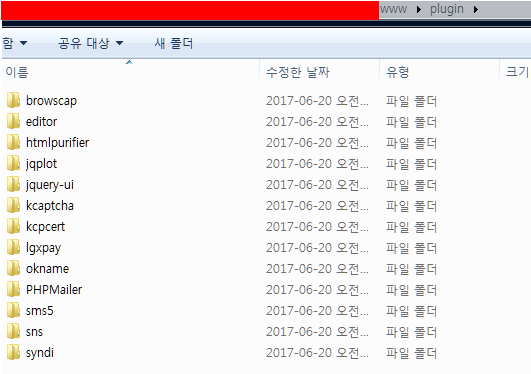Click the htmlpurifier folder icon
Image resolution: width=531 pixels, height=374 pixels.
(14, 142)
